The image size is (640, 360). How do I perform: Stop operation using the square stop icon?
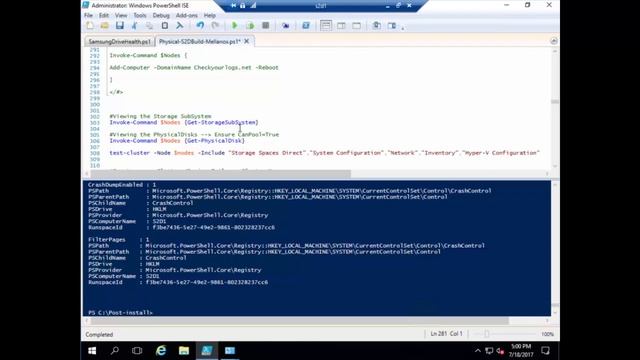tap(266, 26)
